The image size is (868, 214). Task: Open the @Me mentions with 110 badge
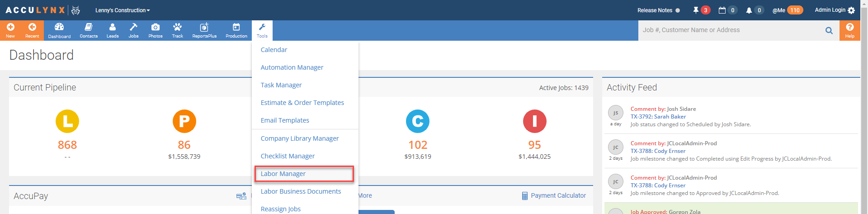[788, 10]
